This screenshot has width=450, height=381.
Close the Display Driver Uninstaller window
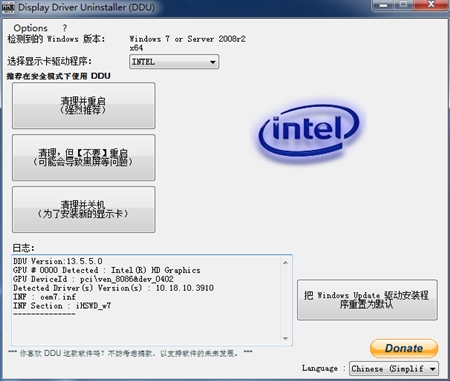tap(431, 5)
